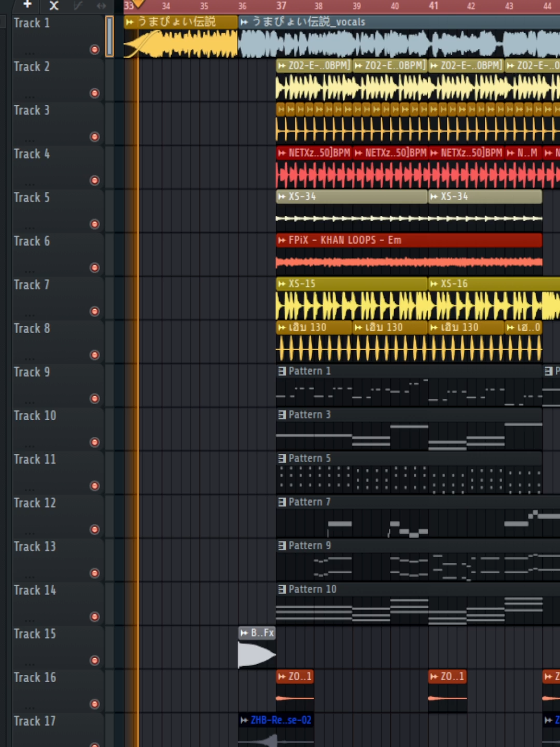
Task: Click the vertical size bar beside Track 1
Action: (x=109, y=36)
